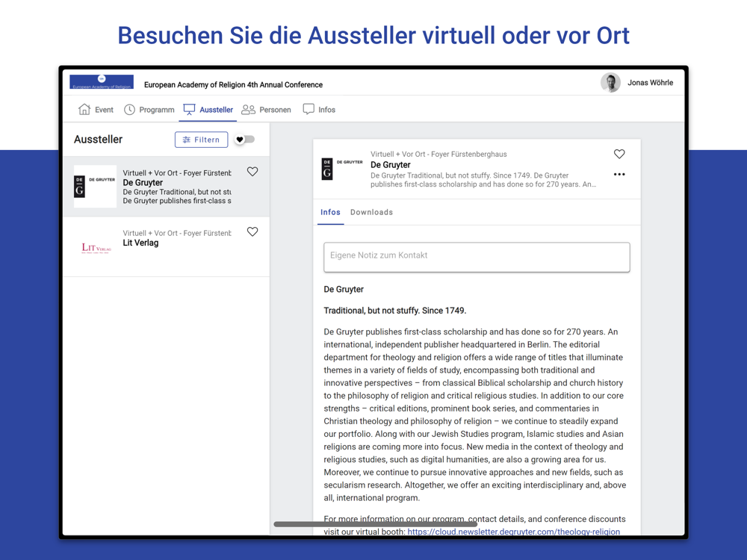Favorite Lit Verlag with the heart icon
747x560 pixels.
point(252,231)
